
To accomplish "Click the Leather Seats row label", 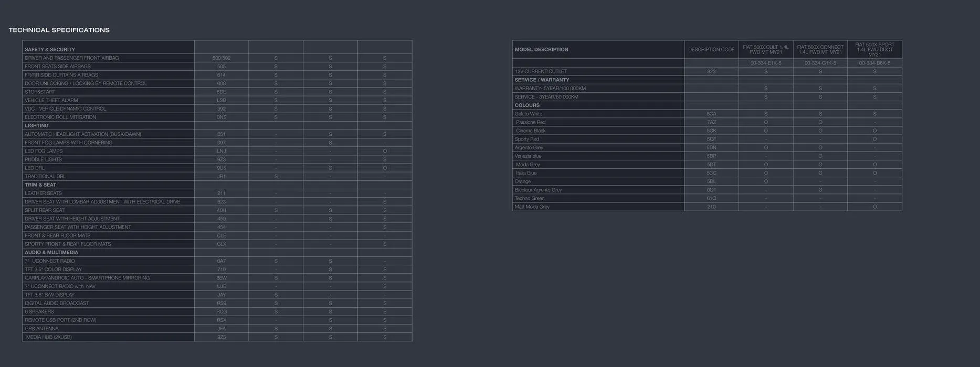I will tap(43, 193).
